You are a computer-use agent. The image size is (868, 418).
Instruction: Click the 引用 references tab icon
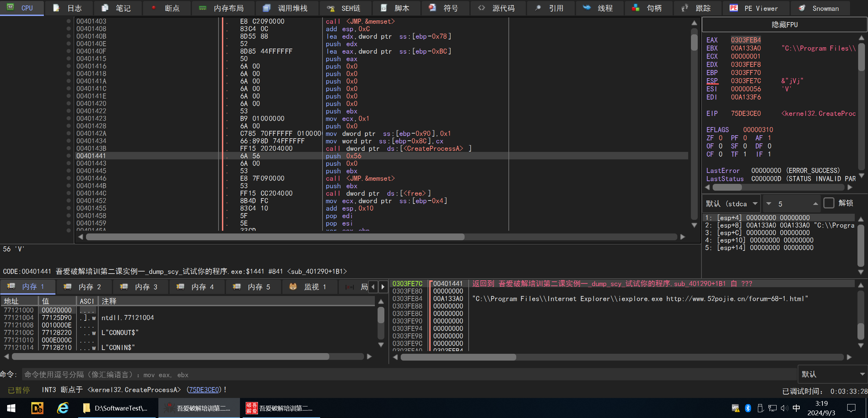coord(538,8)
